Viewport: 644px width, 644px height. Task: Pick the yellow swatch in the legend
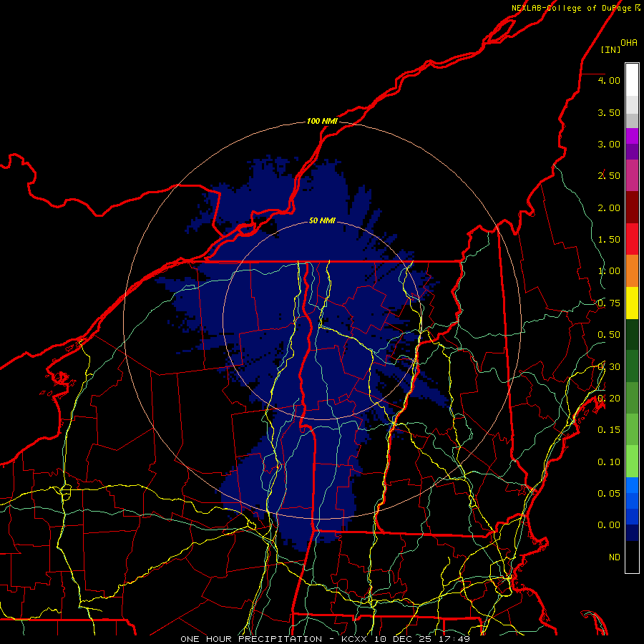(x=632, y=303)
